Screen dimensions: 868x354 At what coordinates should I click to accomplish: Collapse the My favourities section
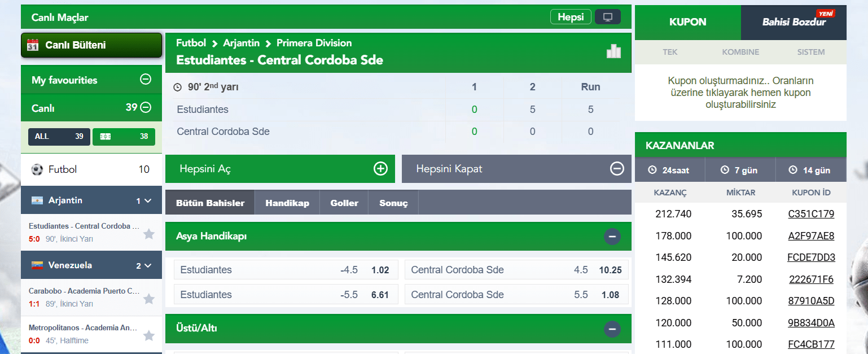coord(146,80)
